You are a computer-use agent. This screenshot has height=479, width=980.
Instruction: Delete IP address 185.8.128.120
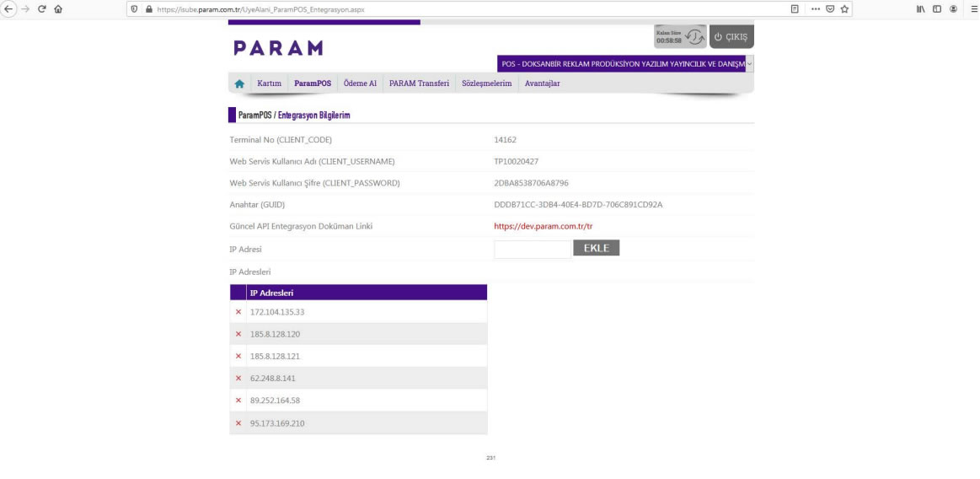click(x=238, y=334)
